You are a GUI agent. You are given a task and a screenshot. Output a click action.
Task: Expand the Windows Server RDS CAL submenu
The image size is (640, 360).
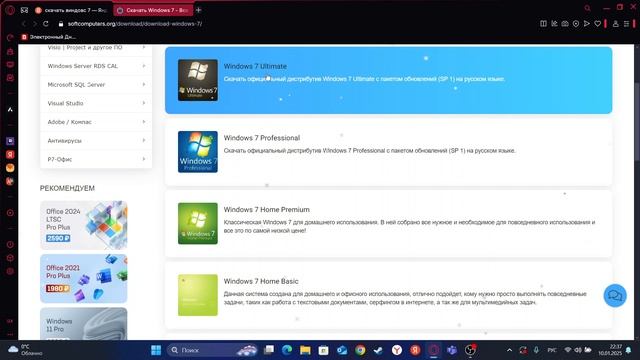coord(144,66)
